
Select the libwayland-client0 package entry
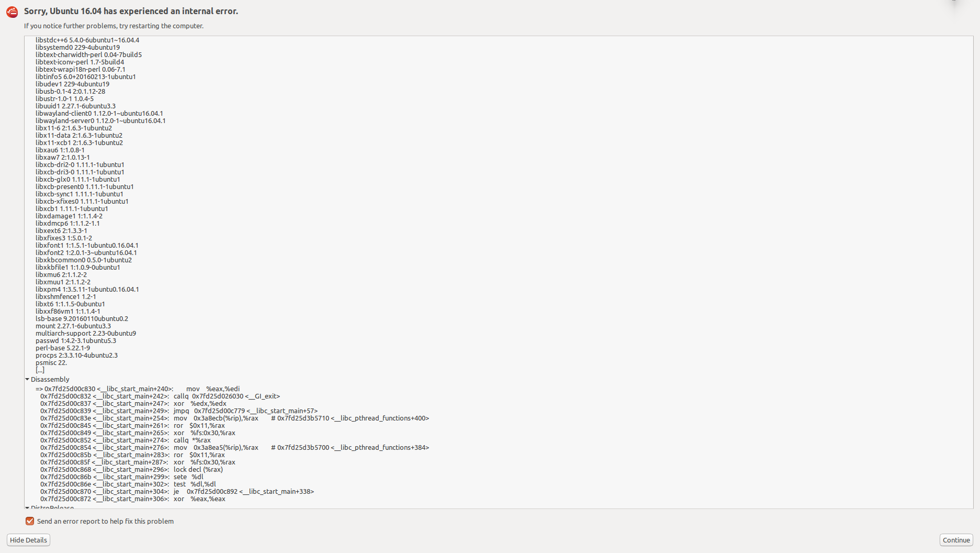tap(99, 113)
